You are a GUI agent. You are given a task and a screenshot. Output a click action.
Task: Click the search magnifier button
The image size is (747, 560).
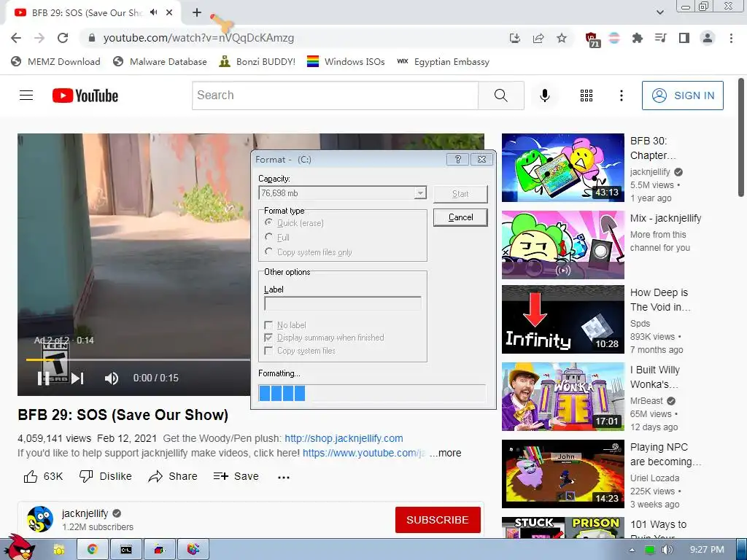pyautogui.click(x=500, y=96)
